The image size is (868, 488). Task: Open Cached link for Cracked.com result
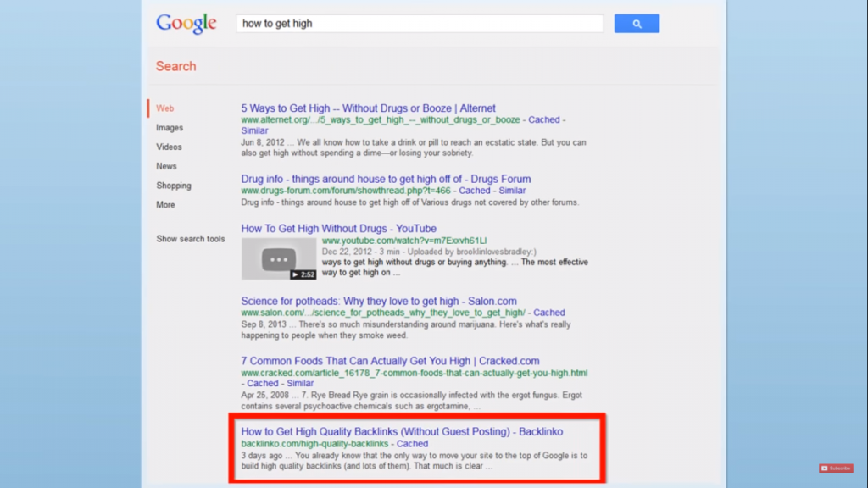(263, 384)
